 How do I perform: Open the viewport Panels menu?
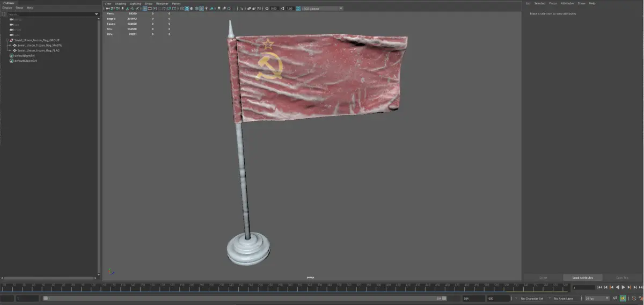point(176,3)
